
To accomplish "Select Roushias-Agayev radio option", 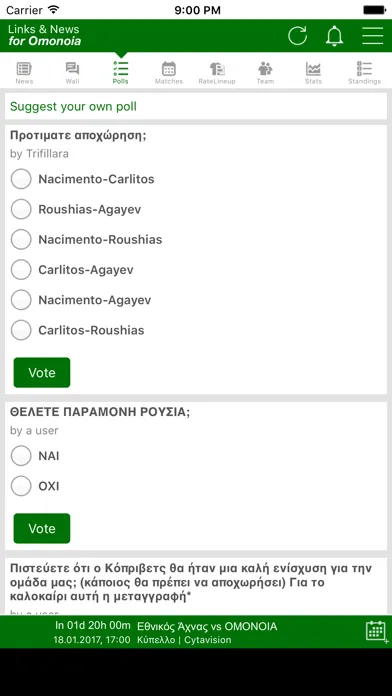I will (21, 209).
